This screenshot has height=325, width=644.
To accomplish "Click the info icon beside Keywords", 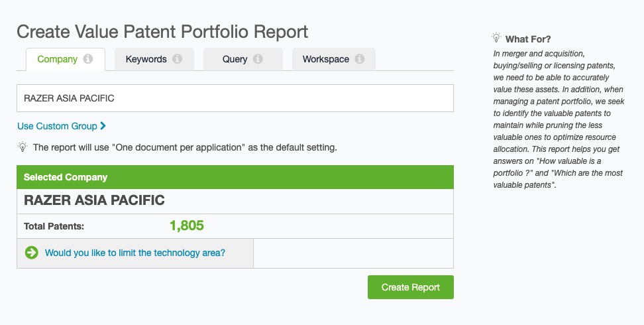I will (177, 59).
